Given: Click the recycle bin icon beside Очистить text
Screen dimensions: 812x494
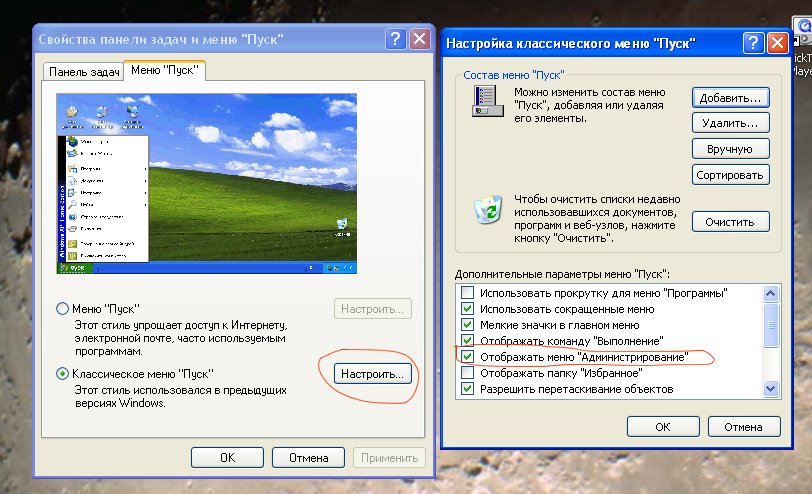Looking at the screenshot, I should 488,209.
